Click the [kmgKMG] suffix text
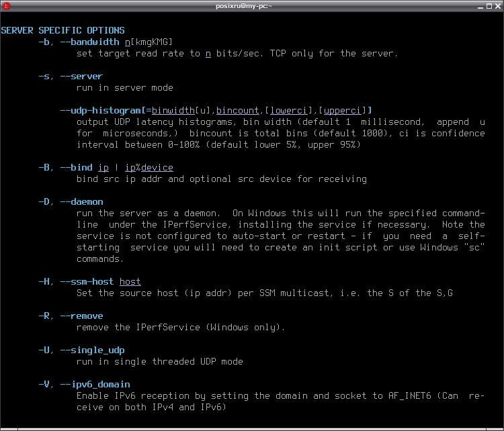 (x=151, y=42)
